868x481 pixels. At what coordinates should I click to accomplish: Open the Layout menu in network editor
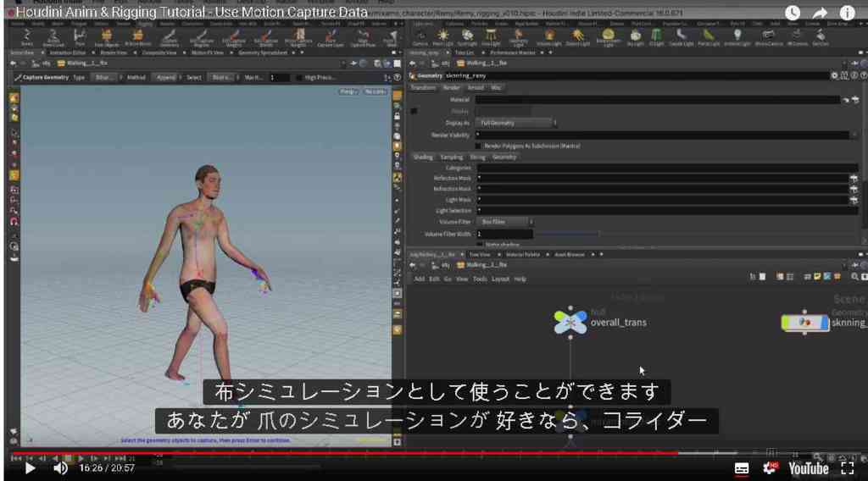(x=500, y=279)
